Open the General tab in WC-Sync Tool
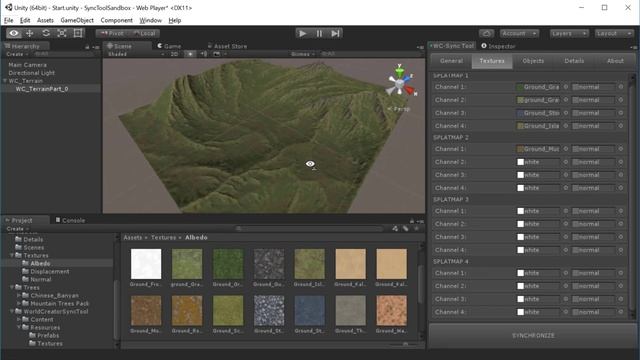Screen dimensions: 640x360 point(451,61)
